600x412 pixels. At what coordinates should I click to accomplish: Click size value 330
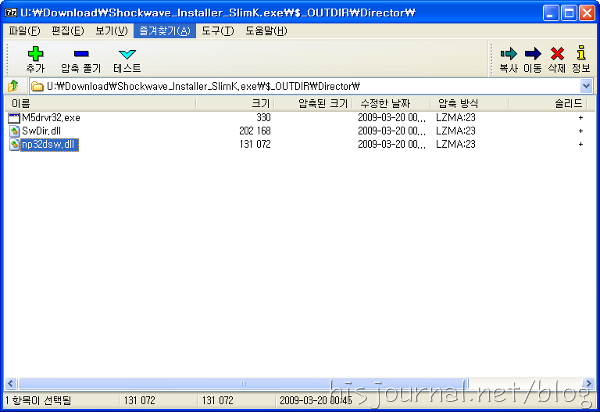click(x=263, y=117)
